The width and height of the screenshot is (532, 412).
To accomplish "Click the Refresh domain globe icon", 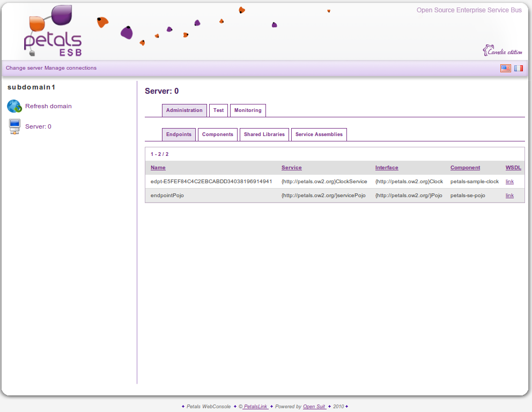I will click(x=14, y=106).
